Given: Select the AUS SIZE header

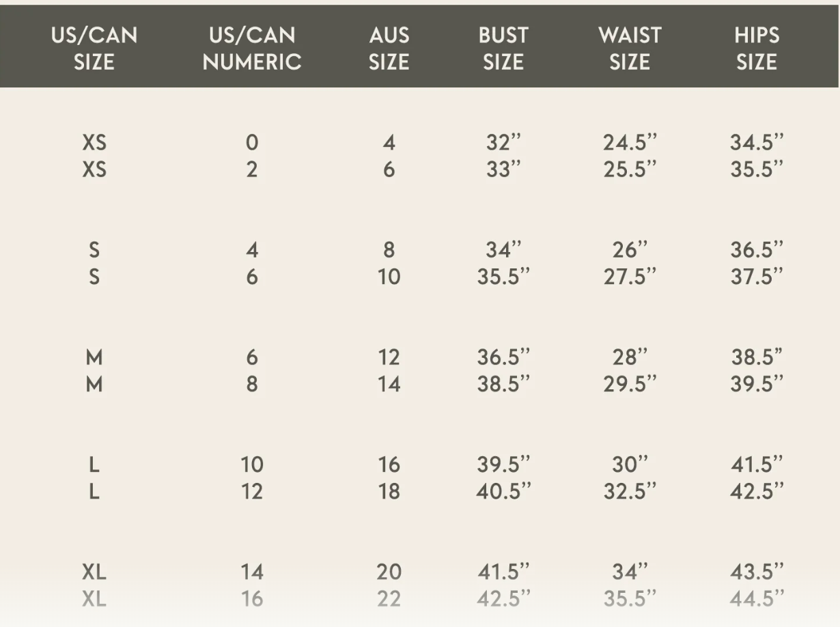Looking at the screenshot, I should pyautogui.click(x=389, y=48).
